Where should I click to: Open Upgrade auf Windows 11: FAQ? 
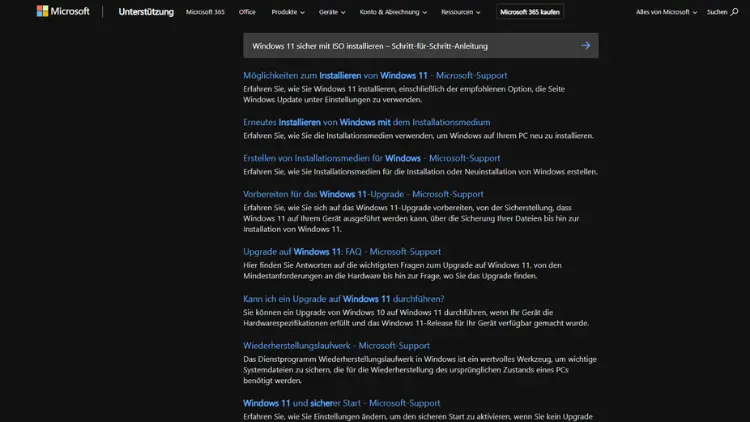(x=342, y=251)
